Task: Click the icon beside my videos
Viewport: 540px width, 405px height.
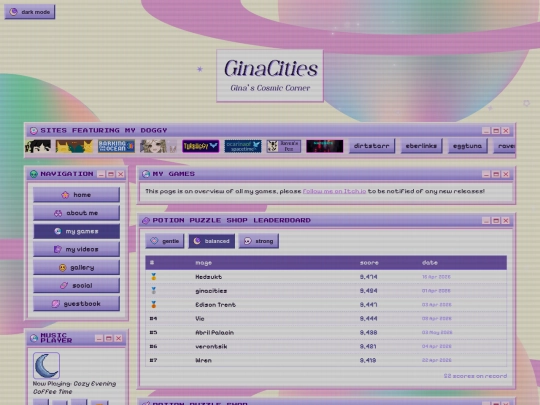Action: click(58, 249)
